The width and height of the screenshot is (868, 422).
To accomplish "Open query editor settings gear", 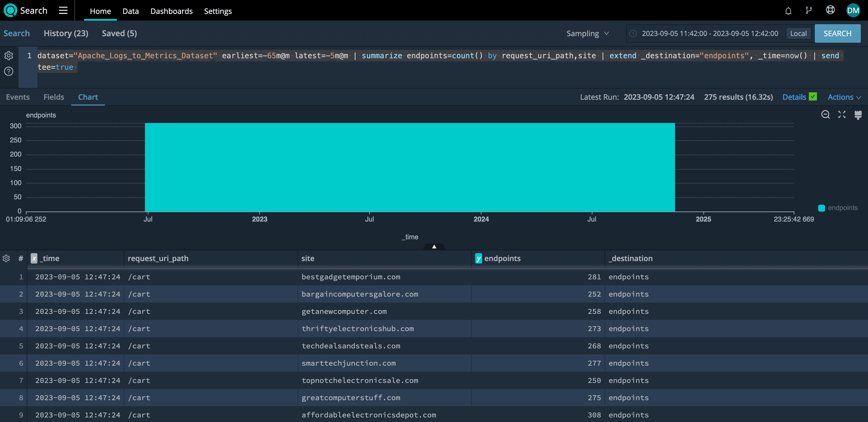I will (x=9, y=56).
